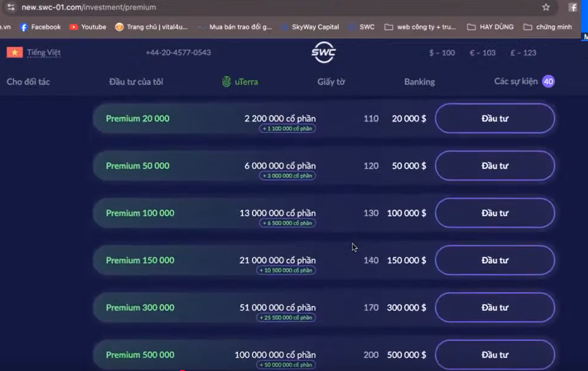Open the Cho đối tác menu

28,82
